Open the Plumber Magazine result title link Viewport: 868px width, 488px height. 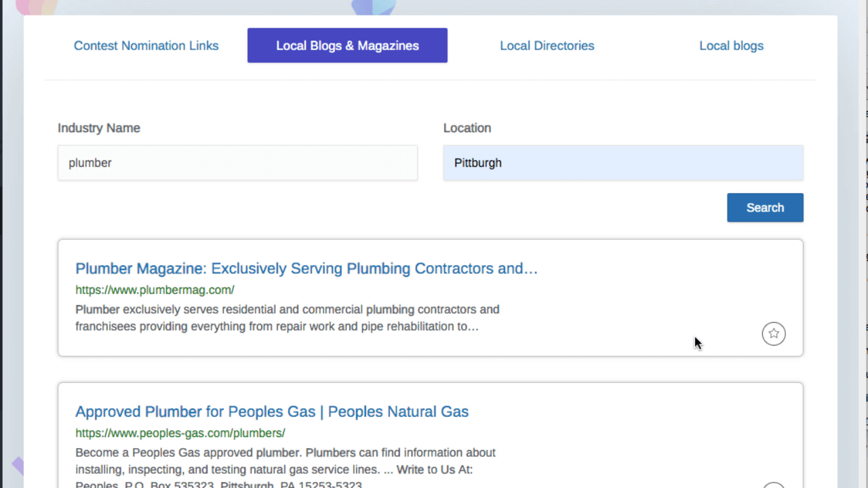click(x=307, y=268)
